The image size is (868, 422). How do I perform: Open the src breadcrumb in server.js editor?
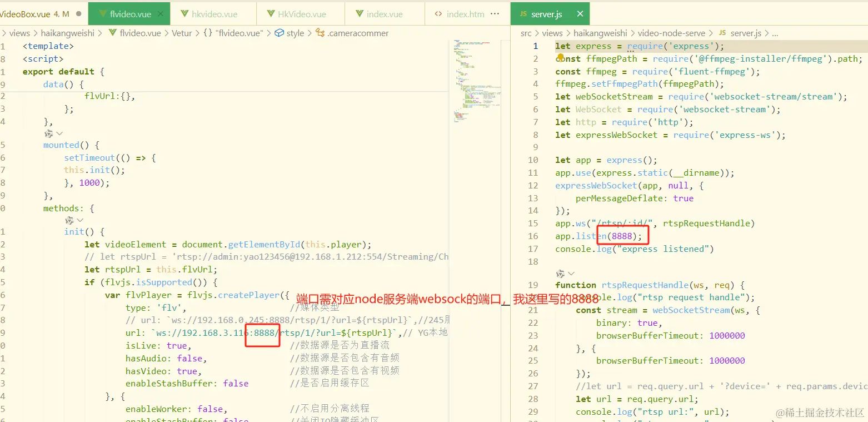(526, 33)
